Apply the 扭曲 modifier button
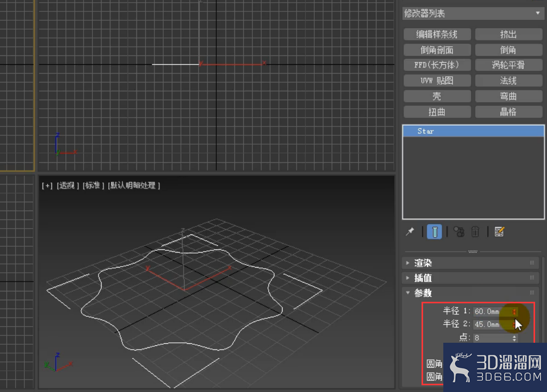Screen dimensions: 547x392 pyautogui.click(x=437, y=112)
